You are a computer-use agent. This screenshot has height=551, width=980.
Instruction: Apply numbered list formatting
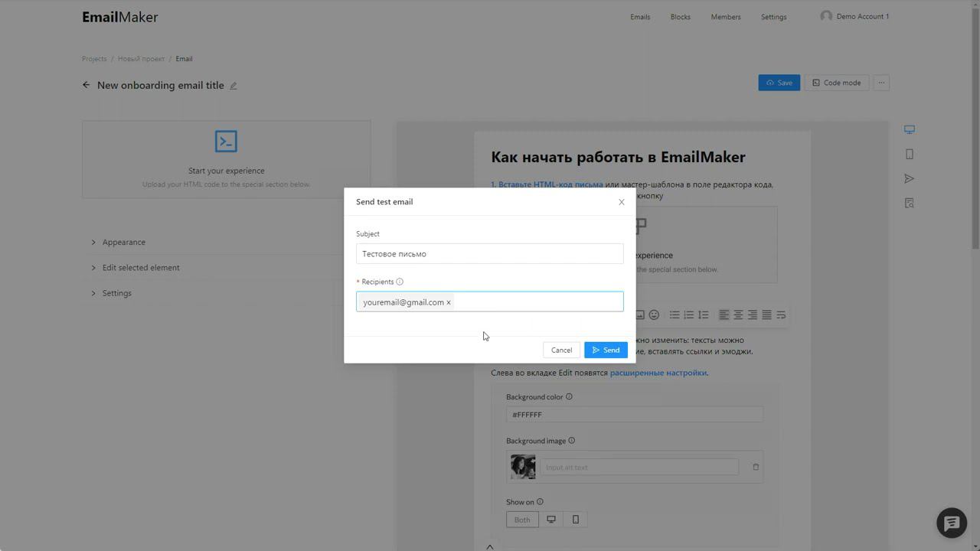pyautogui.click(x=689, y=315)
